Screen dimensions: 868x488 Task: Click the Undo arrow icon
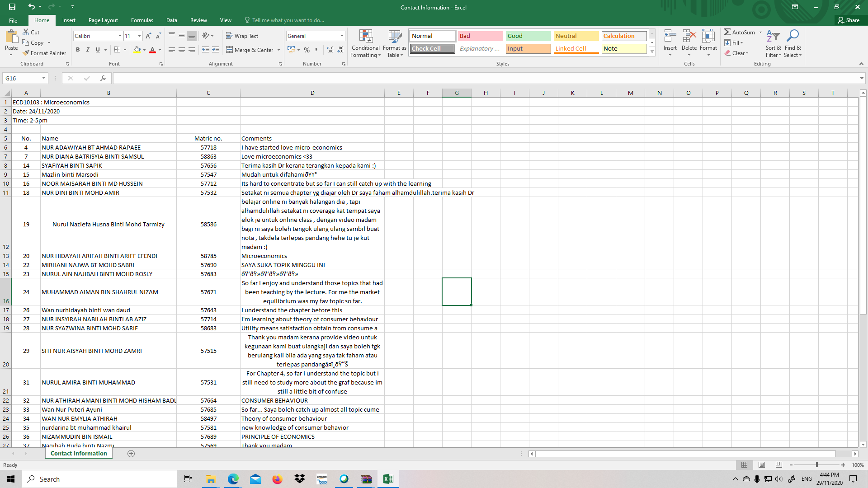click(x=31, y=7)
